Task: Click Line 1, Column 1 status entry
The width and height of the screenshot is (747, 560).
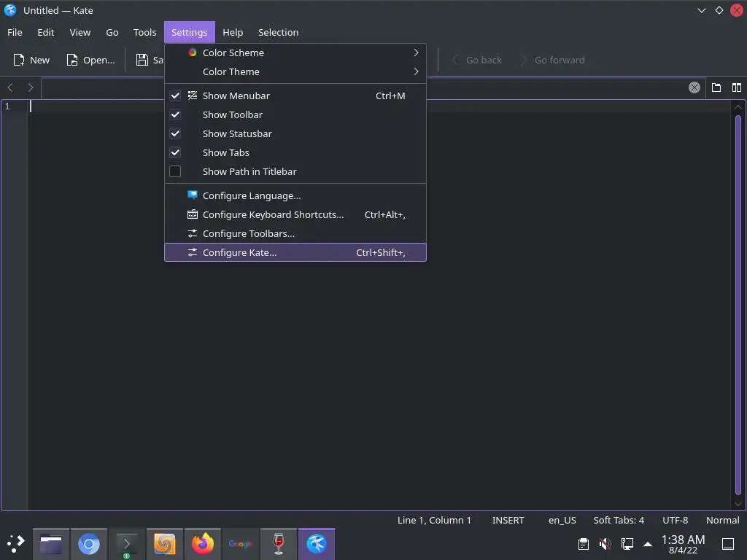Action: point(434,521)
